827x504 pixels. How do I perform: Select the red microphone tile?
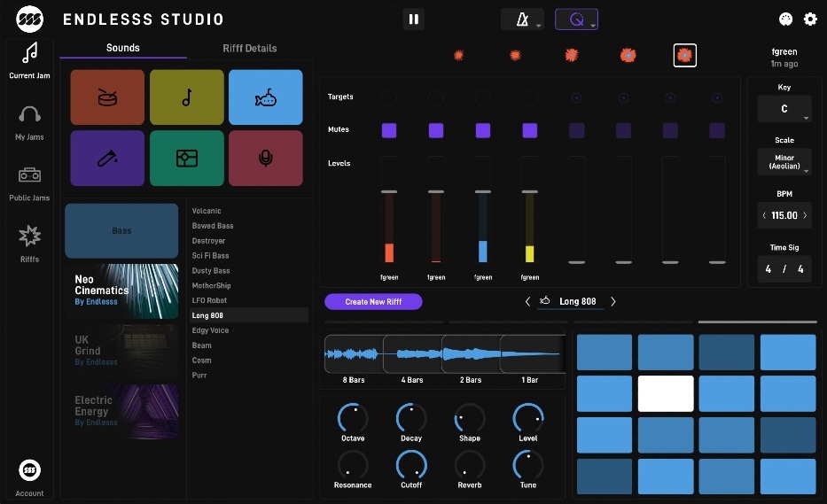[266, 159]
